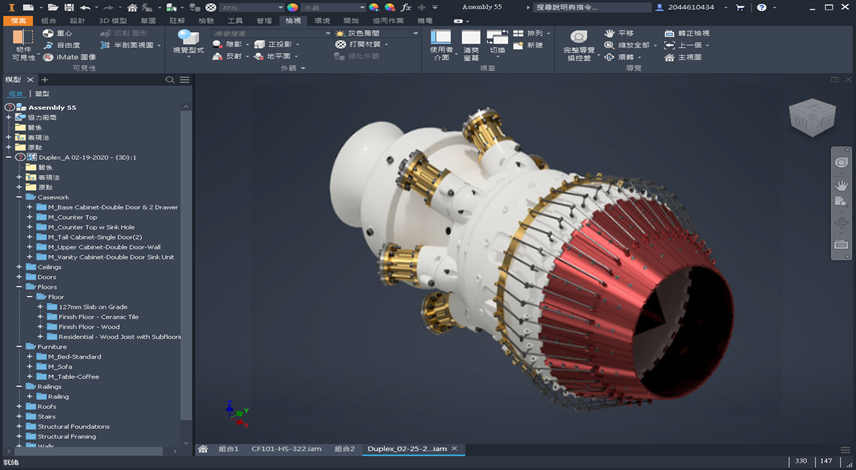Image resolution: width=856 pixels, height=470 pixels.
Task: Click the magnifier search icon in model browser
Action: [170, 80]
